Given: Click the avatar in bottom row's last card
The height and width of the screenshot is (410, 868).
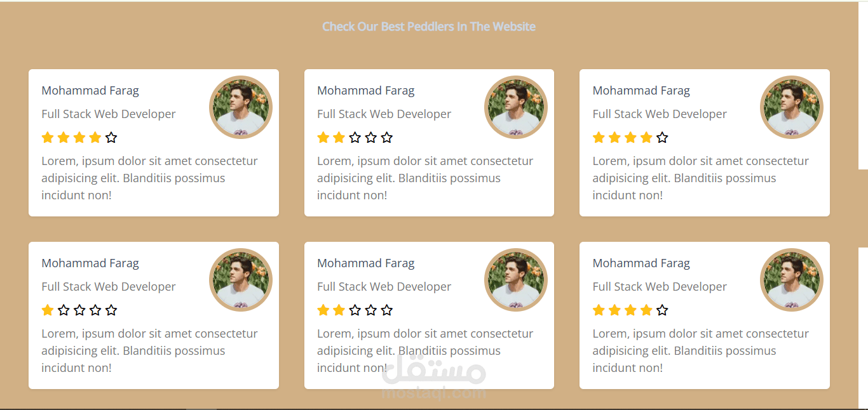Looking at the screenshot, I should [x=792, y=280].
